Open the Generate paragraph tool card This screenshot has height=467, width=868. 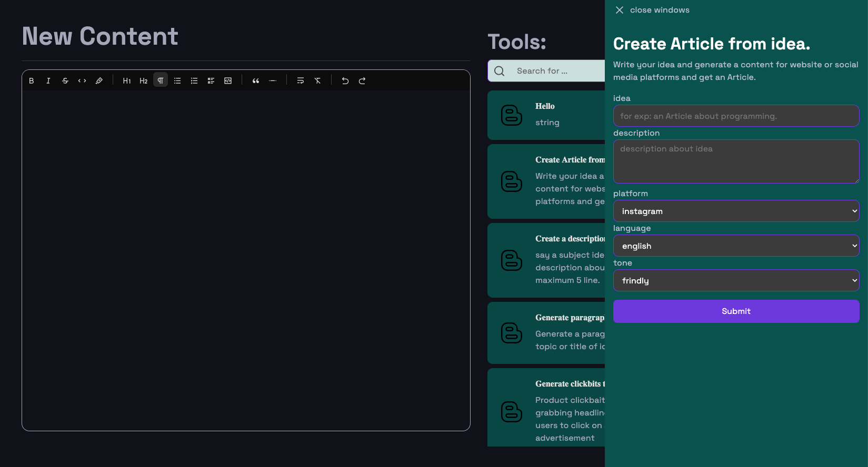coord(546,332)
